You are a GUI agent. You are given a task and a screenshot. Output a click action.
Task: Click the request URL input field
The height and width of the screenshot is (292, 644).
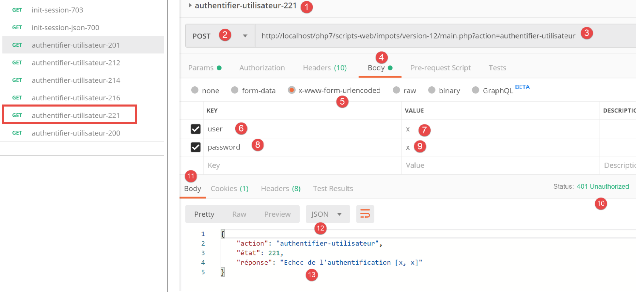pos(418,36)
